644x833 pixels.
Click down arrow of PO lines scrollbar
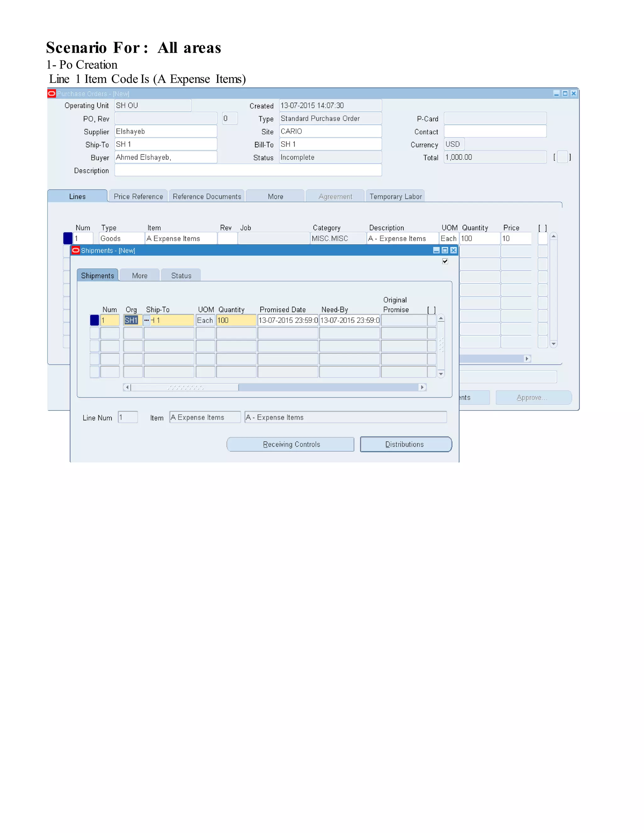(553, 344)
